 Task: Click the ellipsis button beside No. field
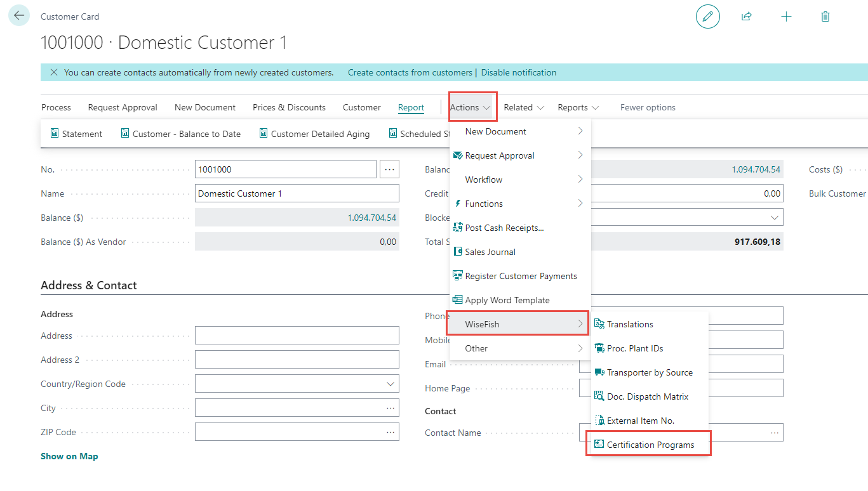coord(389,169)
